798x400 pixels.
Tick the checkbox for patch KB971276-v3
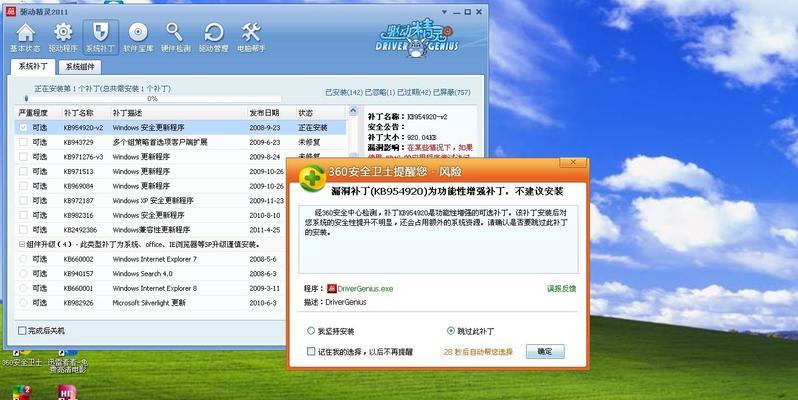click(x=23, y=157)
